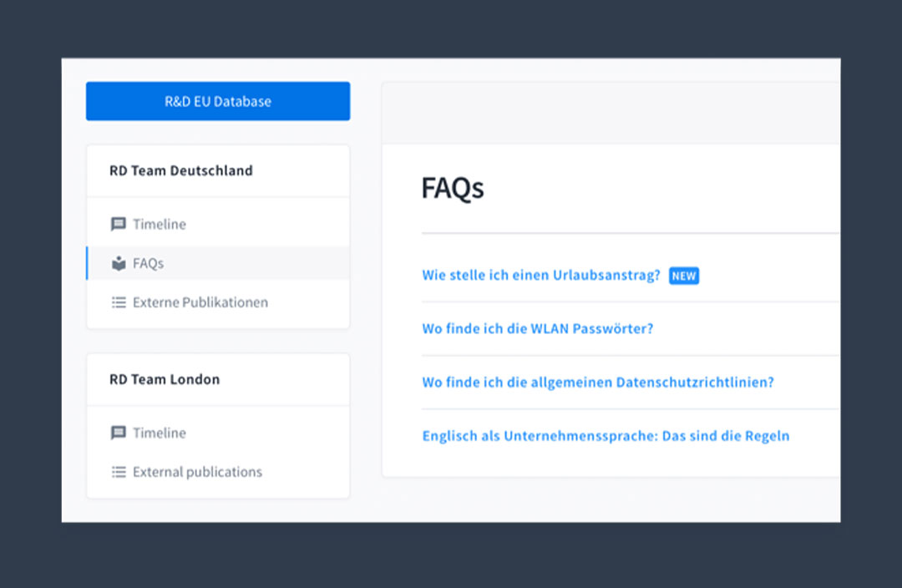
Task: Open the allgemeinen Datenschutzrichtlinien FAQ link
Action: click(598, 382)
